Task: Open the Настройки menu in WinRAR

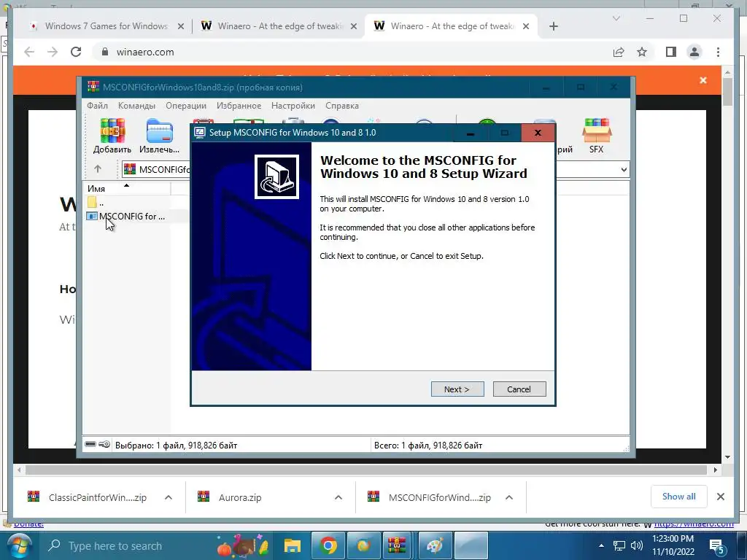Action: tap(293, 106)
